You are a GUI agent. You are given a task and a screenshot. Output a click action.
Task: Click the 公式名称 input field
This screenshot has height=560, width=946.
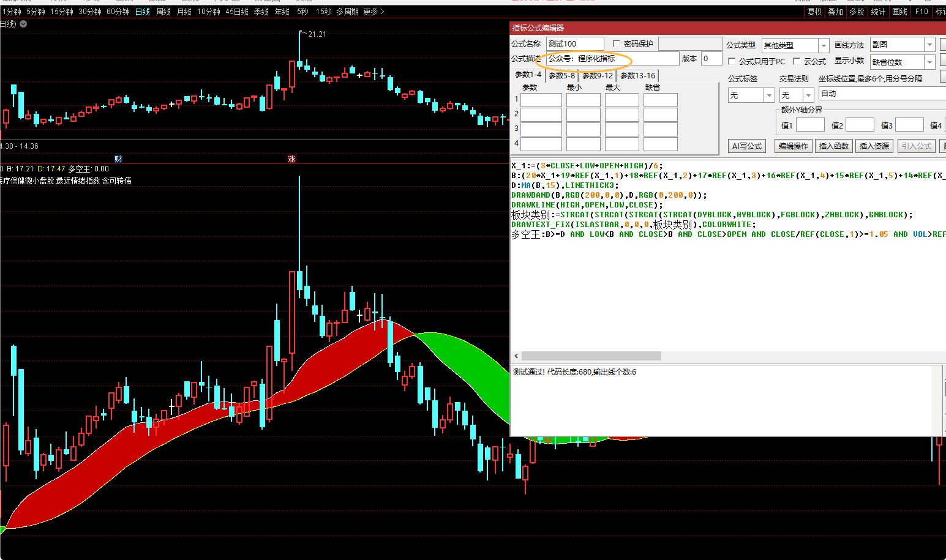574,43
